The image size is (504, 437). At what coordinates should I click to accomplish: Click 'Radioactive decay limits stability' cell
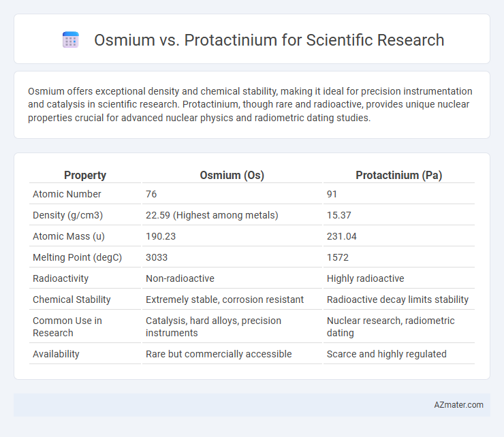point(398,300)
